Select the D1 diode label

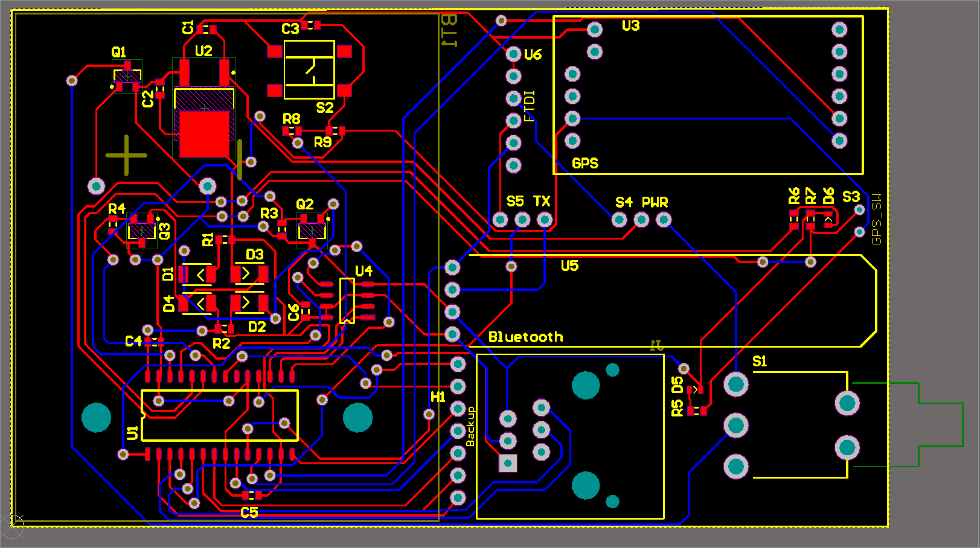pos(168,274)
